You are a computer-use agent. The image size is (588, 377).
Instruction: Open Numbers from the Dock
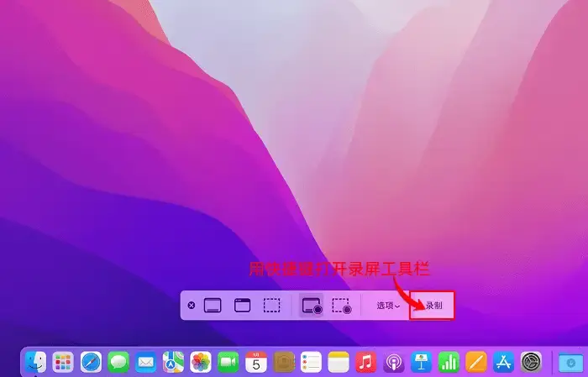click(449, 363)
